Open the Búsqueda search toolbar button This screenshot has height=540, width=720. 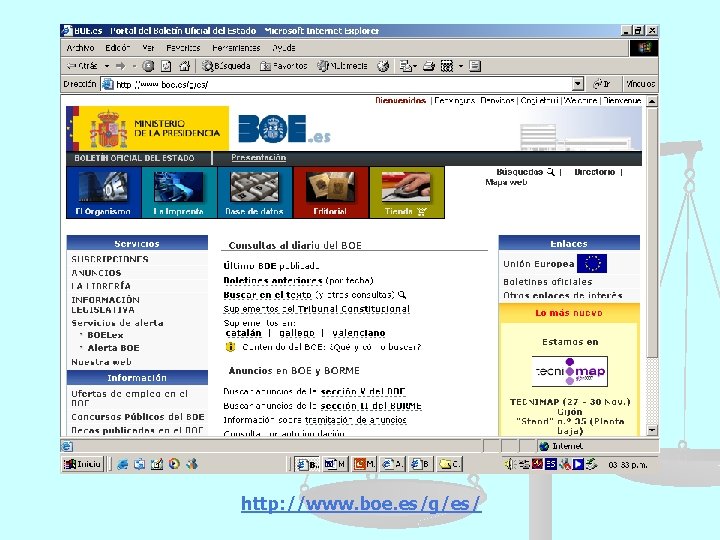pyautogui.click(x=226, y=66)
